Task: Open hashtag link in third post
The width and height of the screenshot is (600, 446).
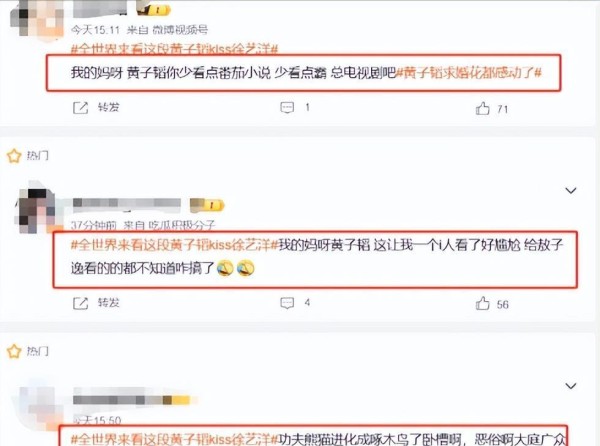Action: [x=174, y=439]
